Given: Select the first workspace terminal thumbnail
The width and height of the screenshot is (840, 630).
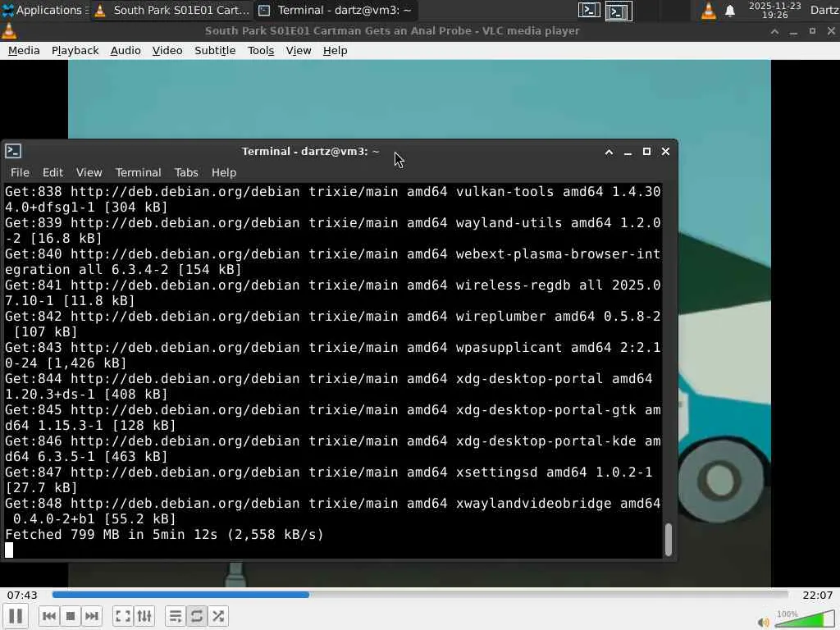Looking at the screenshot, I should [x=589, y=10].
